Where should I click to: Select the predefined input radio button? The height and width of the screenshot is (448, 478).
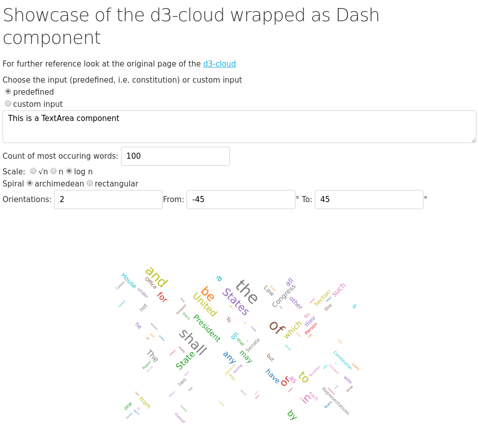[x=8, y=92]
